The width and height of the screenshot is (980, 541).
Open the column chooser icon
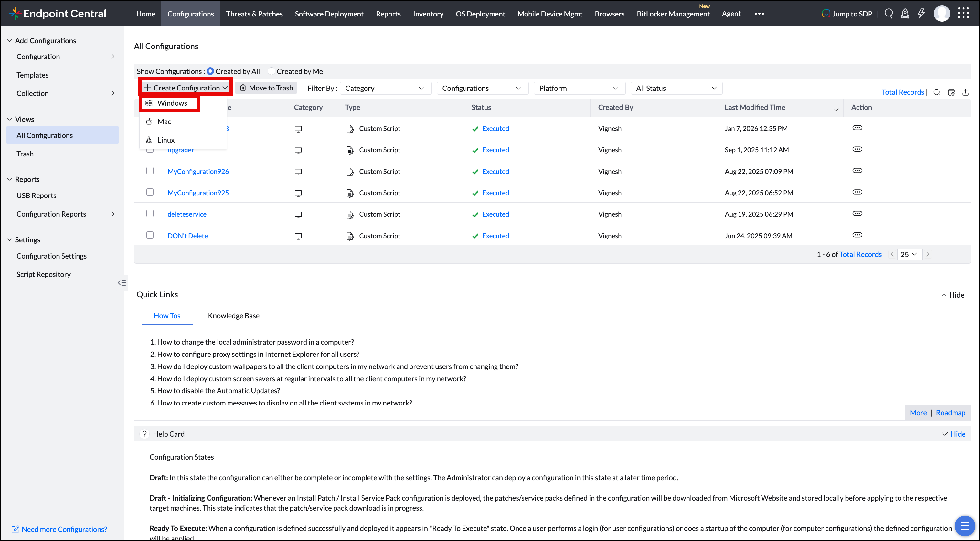click(x=952, y=92)
